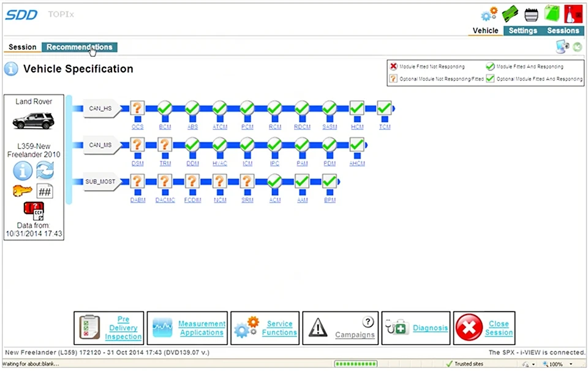Click the computer snapshot icon beside the tabs
Viewport: 588px width, 371px height.
[x=562, y=47]
